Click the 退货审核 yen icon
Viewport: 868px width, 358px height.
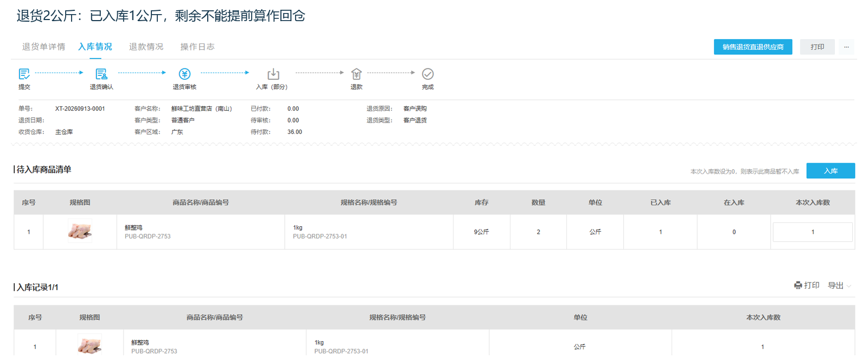pos(184,74)
